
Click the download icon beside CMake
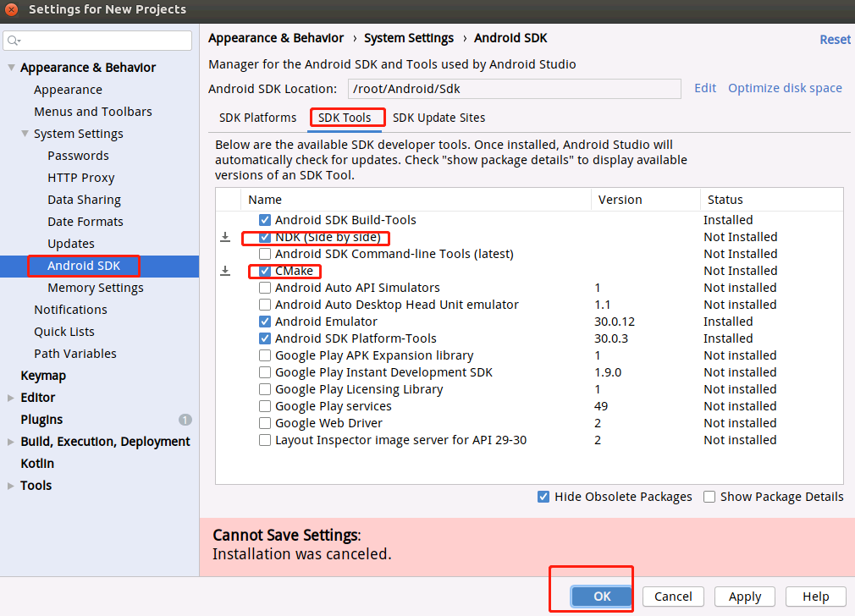[225, 271]
